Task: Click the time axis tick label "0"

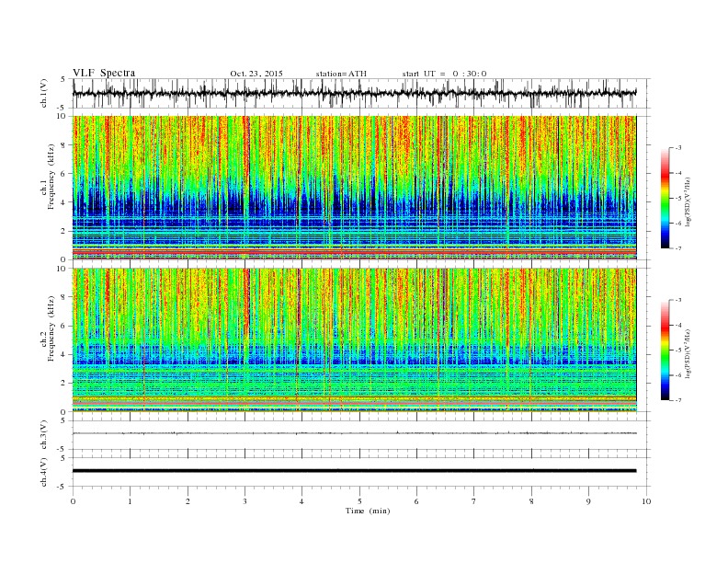Action: 73,501
